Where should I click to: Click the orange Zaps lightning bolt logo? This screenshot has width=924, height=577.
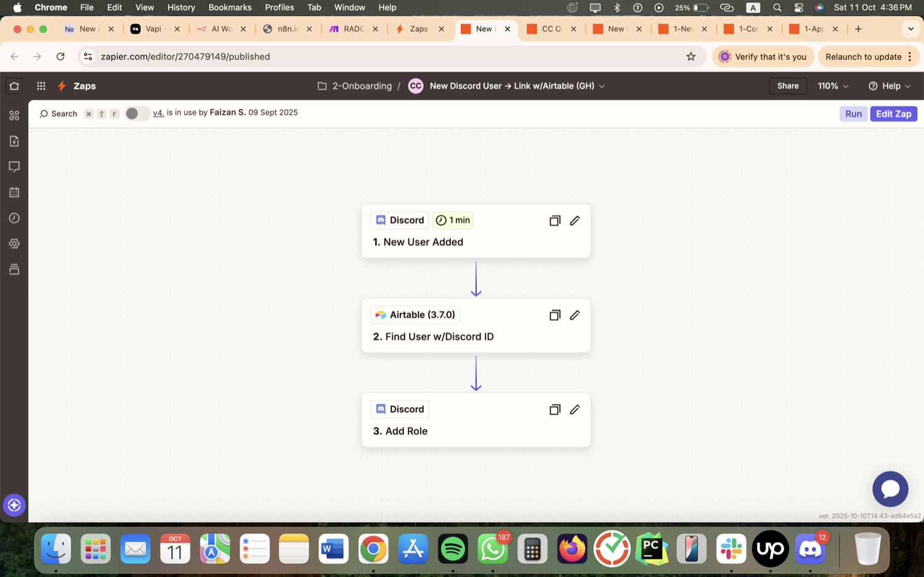(x=62, y=86)
